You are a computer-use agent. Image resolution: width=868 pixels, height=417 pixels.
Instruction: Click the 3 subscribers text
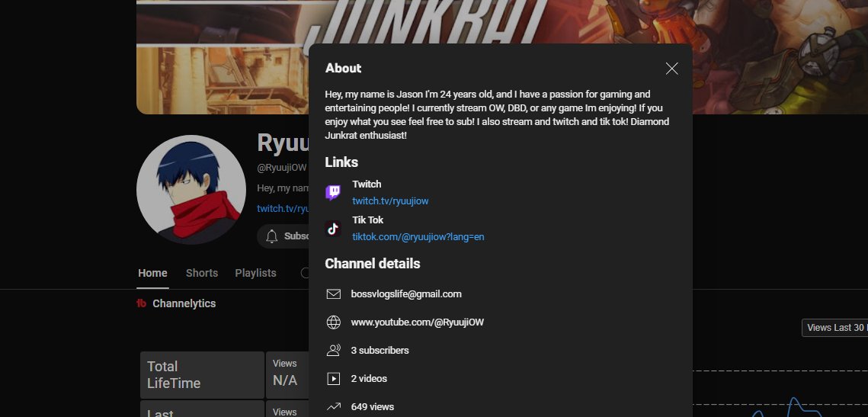click(380, 351)
